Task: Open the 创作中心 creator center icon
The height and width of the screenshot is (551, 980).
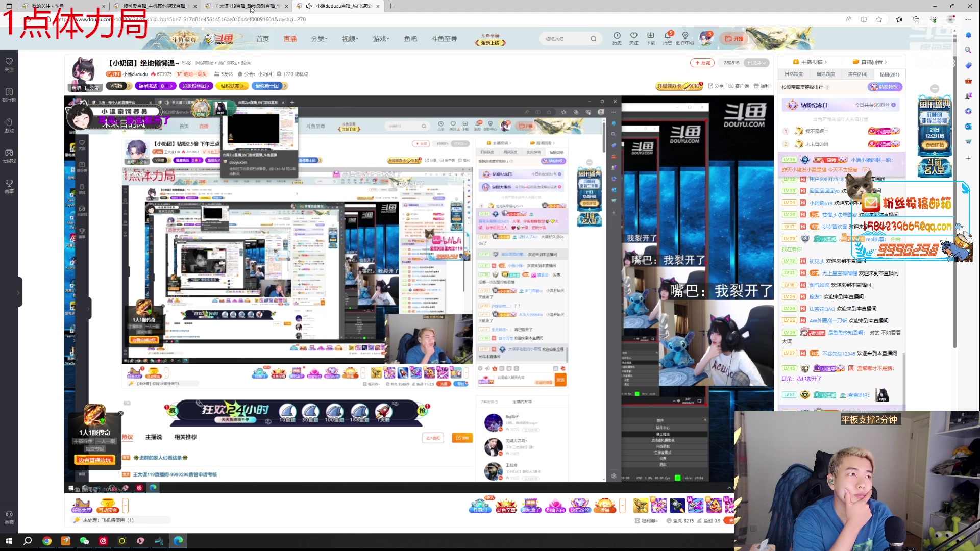Action: (685, 38)
